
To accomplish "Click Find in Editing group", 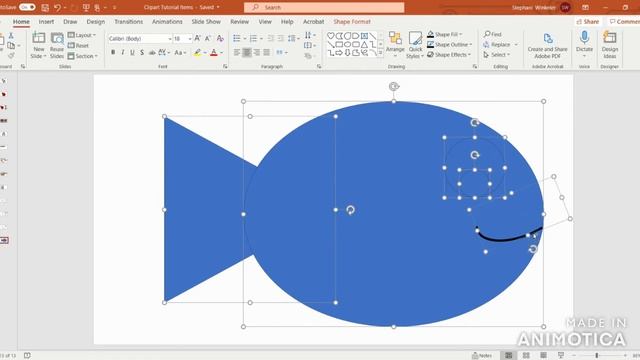I will click(x=493, y=34).
